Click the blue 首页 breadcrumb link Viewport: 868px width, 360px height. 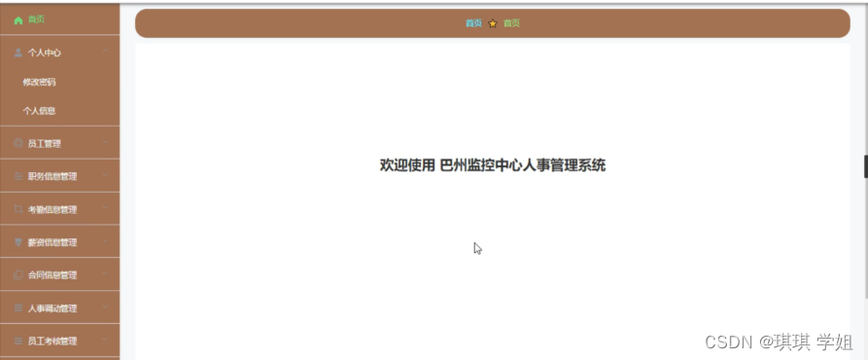[473, 23]
